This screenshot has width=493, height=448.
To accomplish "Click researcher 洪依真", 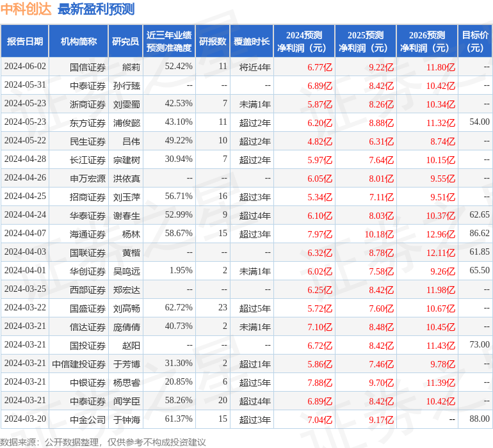I will [127, 179].
